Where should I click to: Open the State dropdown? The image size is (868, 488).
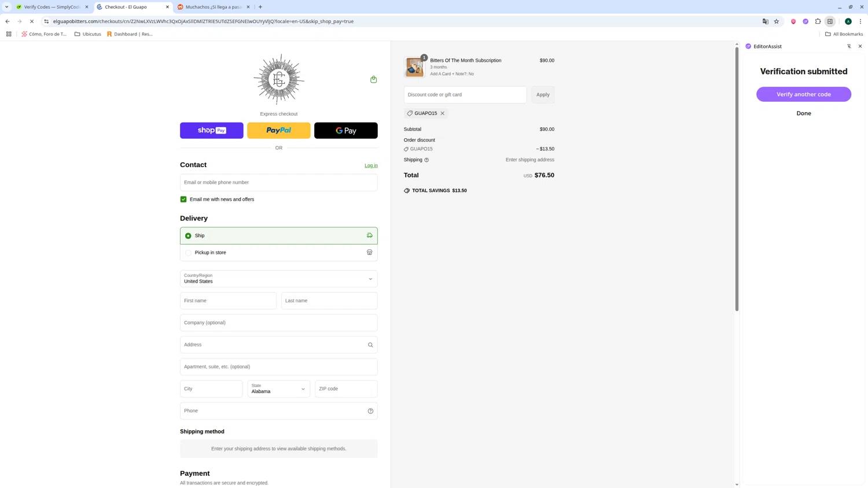tap(279, 389)
